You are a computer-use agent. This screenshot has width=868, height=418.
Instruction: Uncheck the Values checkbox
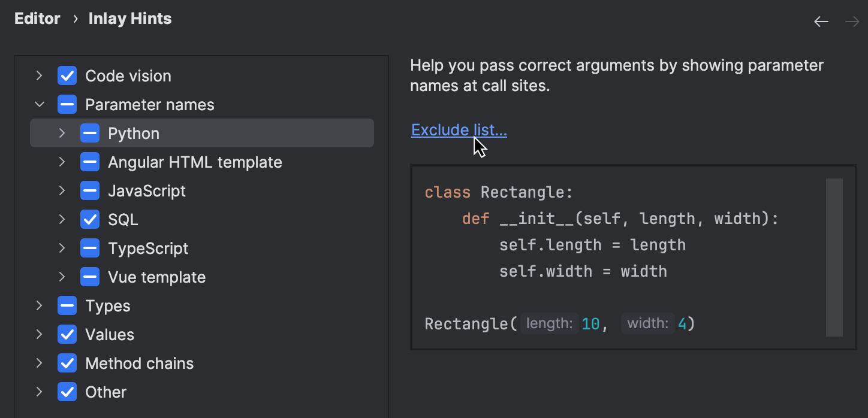(x=67, y=334)
